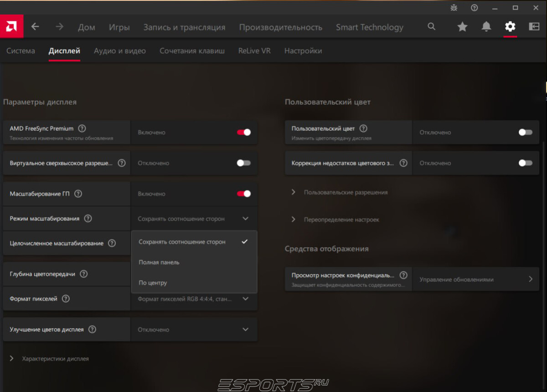The image size is (547, 392).
Task: Enable Коррекция недостатков цветового зрения toggle
Action: (526, 163)
